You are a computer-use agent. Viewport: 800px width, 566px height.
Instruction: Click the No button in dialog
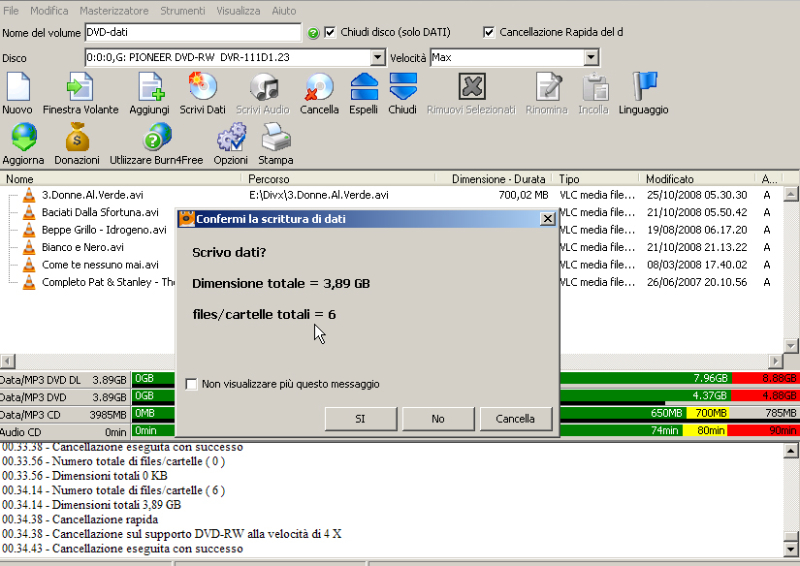tap(438, 419)
